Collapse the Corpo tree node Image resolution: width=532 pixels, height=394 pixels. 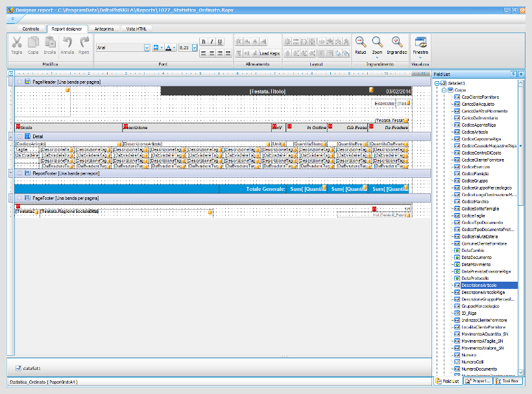444,90
